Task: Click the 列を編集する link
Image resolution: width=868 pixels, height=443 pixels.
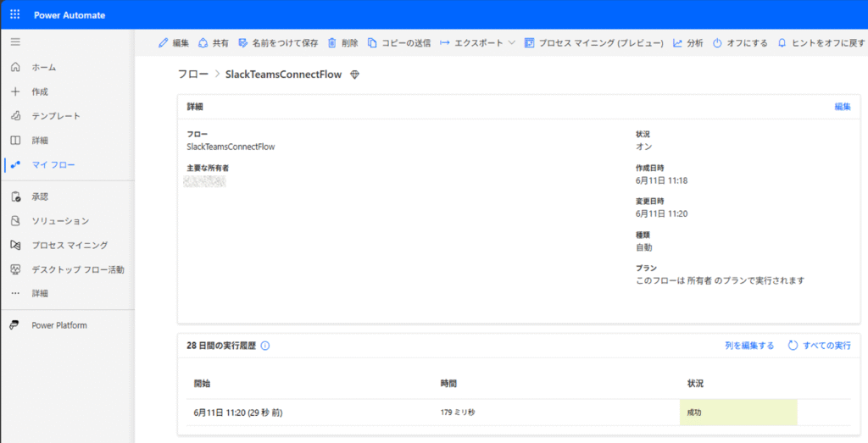Action: [749, 346]
